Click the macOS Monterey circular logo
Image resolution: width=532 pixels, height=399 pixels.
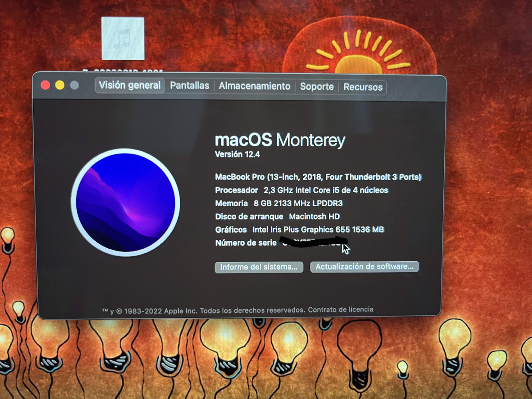pyautogui.click(x=125, y=202)
